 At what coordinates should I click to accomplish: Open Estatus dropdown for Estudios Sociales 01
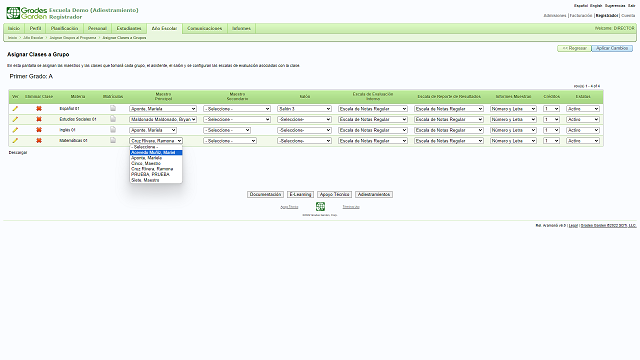click(x=583, y=120)
